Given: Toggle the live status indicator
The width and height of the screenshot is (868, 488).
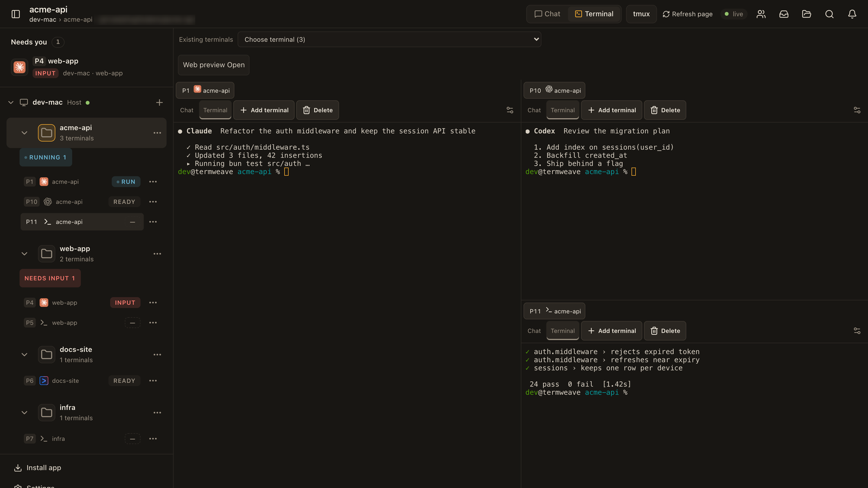Looking at the screenshot, I should (x=733, y=14).
